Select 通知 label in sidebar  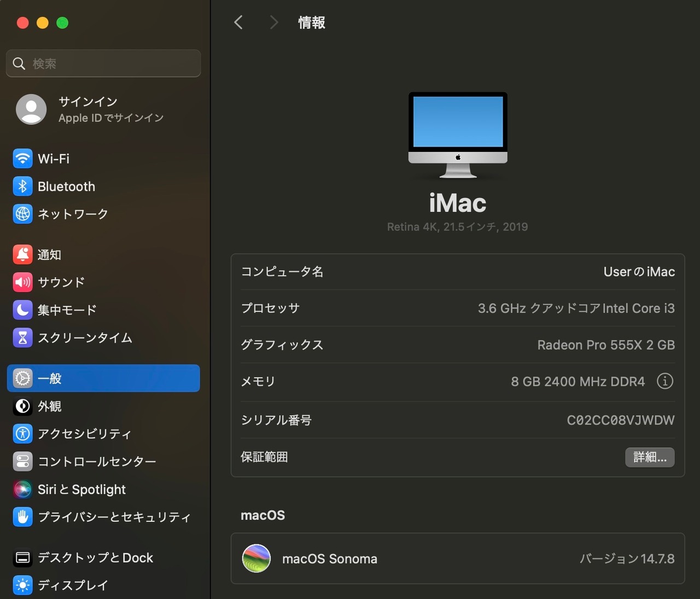(x=49, y=254)
